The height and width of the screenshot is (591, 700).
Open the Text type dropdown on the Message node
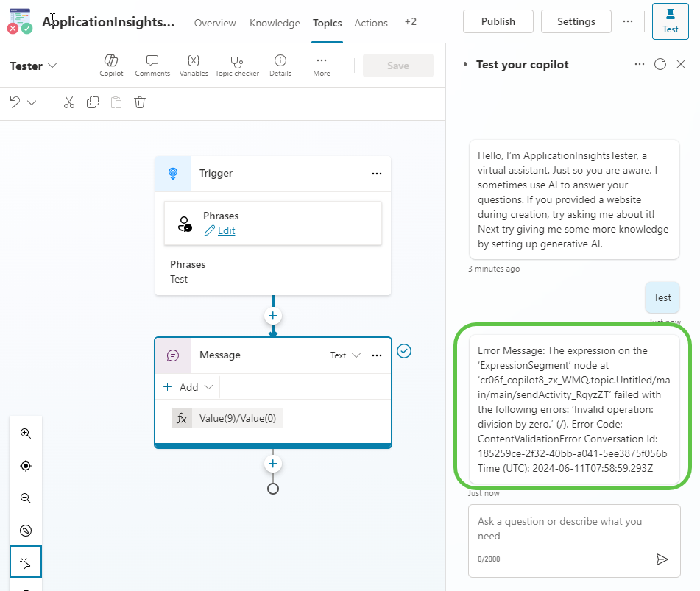(x=344, y=355)
